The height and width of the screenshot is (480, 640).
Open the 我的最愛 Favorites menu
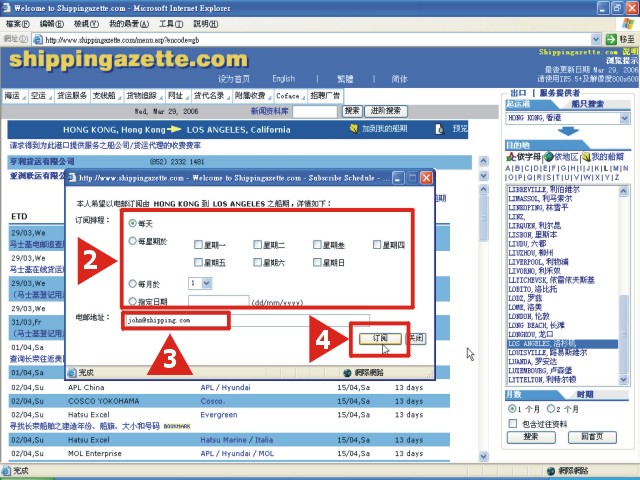tap(129, 24)
